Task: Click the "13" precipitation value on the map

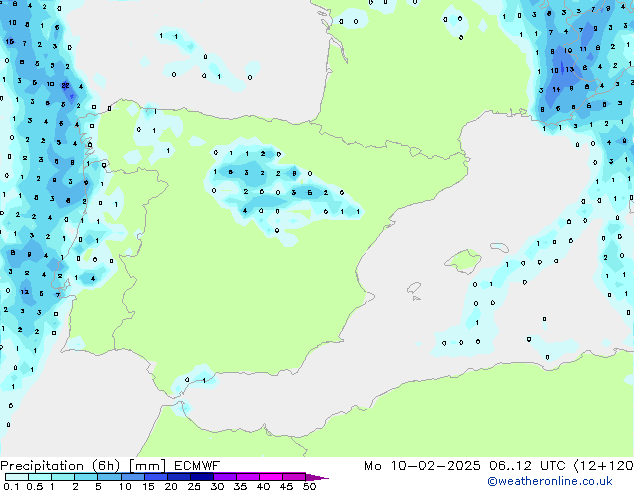Action: (570, 70)
